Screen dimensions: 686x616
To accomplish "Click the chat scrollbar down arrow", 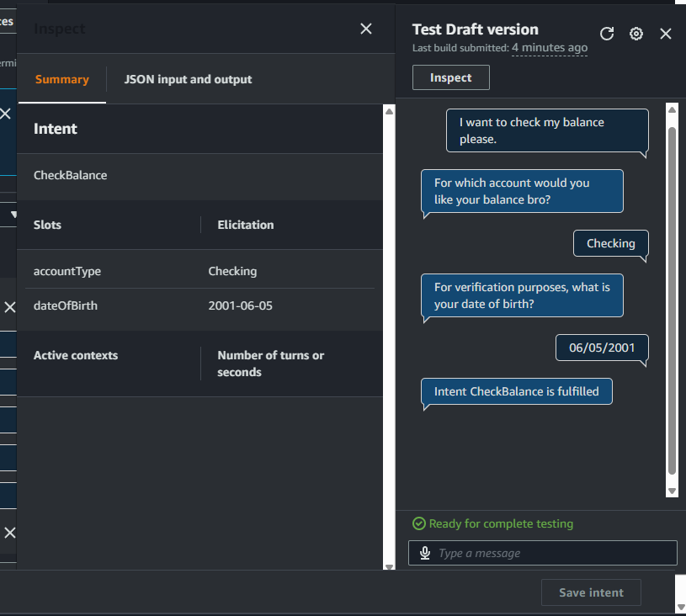I will [672, 491].
